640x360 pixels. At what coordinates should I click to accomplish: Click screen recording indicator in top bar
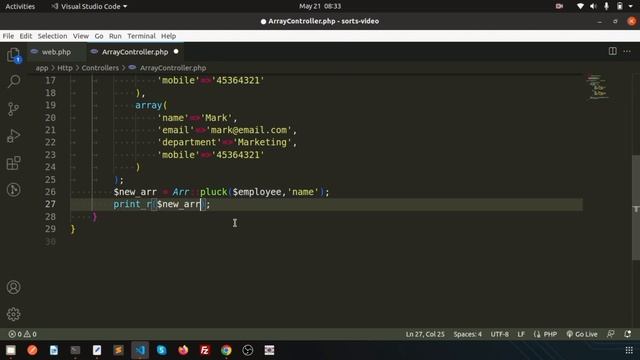559,6
